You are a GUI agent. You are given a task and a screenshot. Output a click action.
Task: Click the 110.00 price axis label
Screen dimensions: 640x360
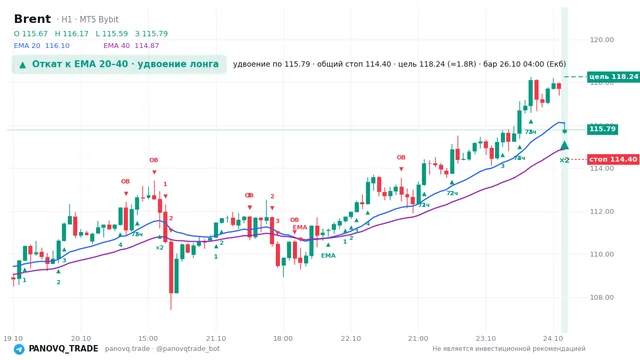[602, 254]
